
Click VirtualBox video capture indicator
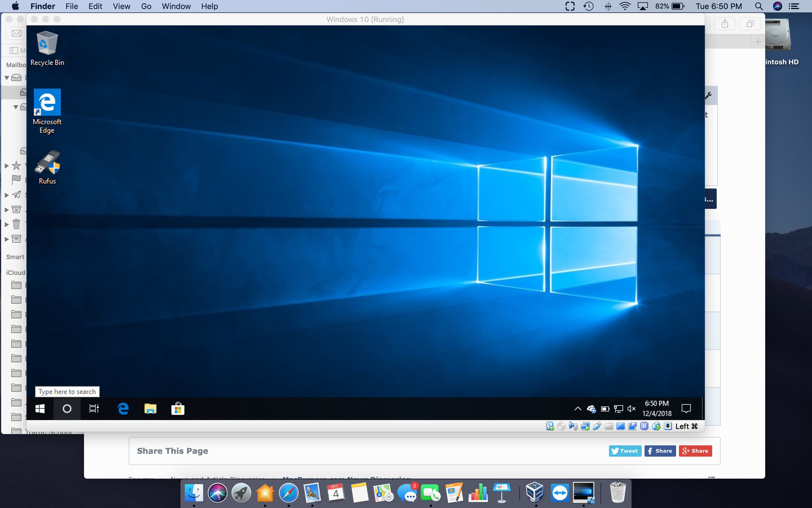[x=632, y=426]
